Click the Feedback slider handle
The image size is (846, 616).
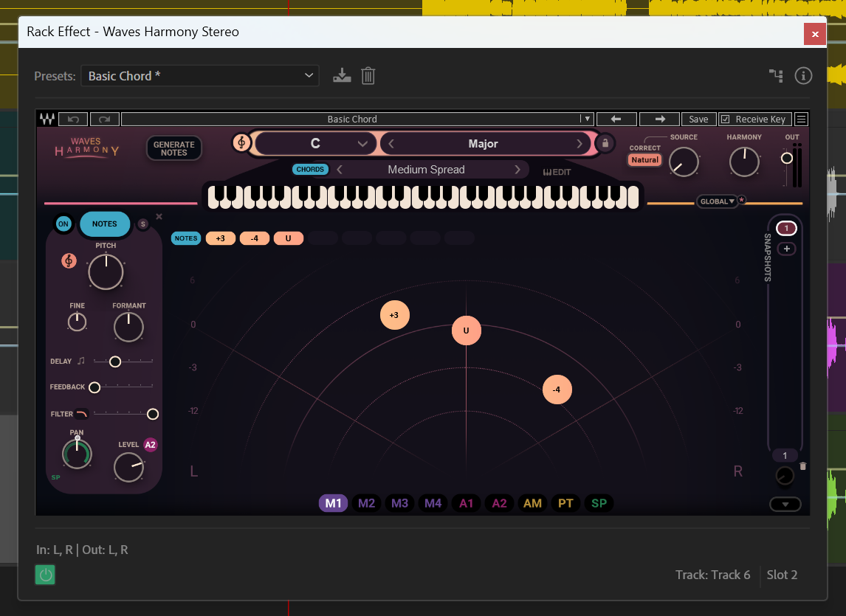tap(94, 387)
